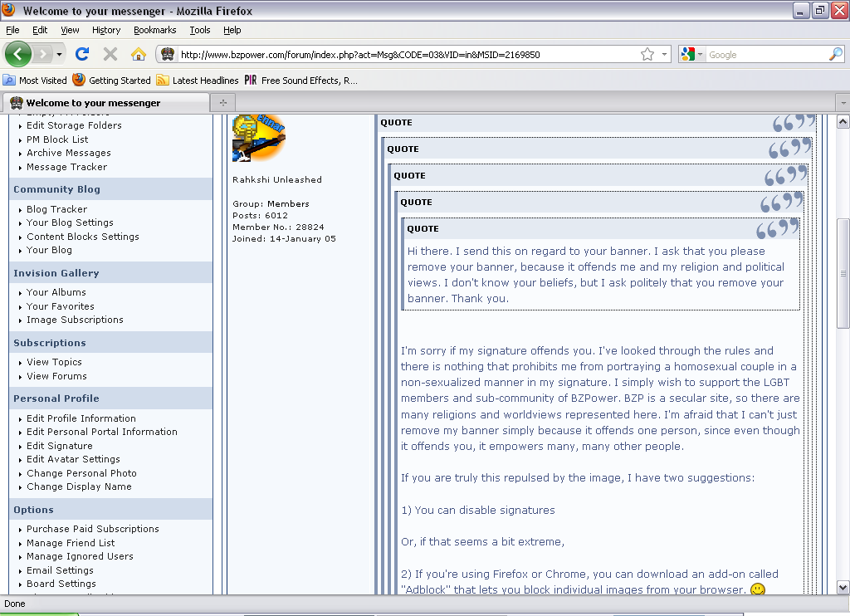Click inside the Google search field
Image resolution: width=850 pixels, height=616 pixels.
pyautogui.click(x=766, y=54)
